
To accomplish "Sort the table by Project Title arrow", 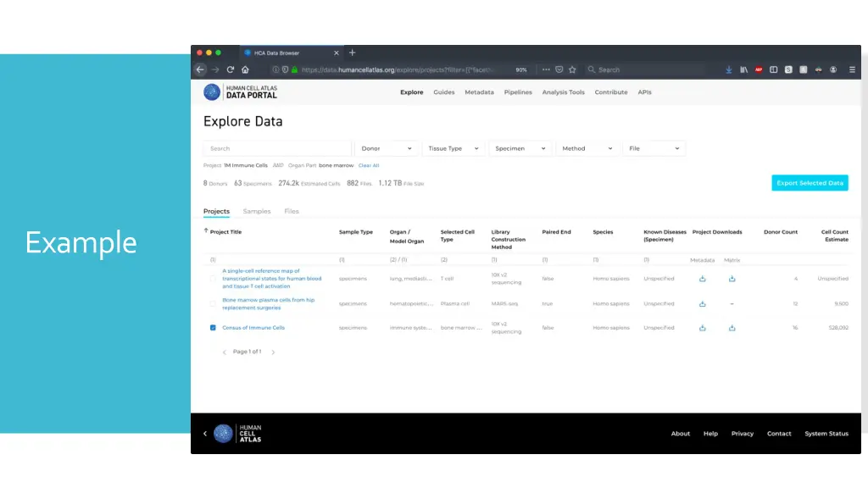I will click(x=206, y=231).
